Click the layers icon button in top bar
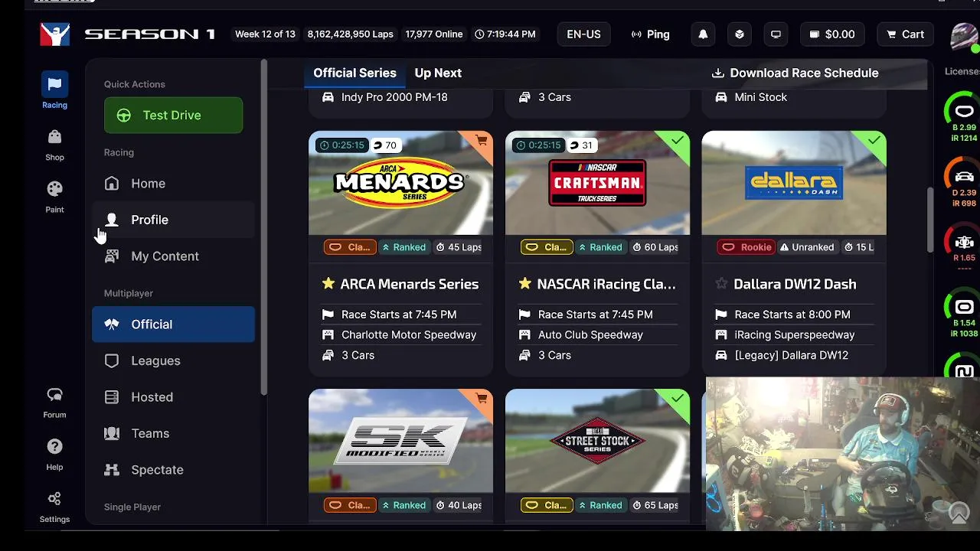The image size is (980, 551). [739, 34]
